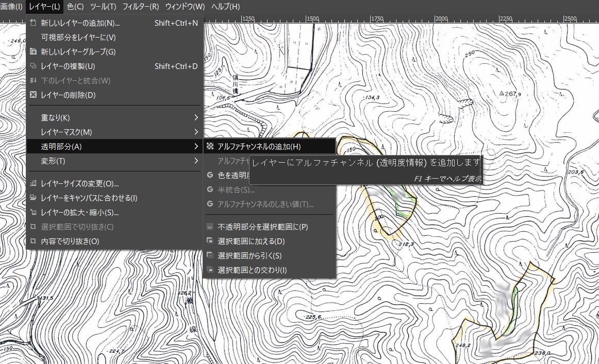
Task: Click the fit-canvas icon beside レイヤーをキャンバスに合わせる
Action: [x=33, y=198]
